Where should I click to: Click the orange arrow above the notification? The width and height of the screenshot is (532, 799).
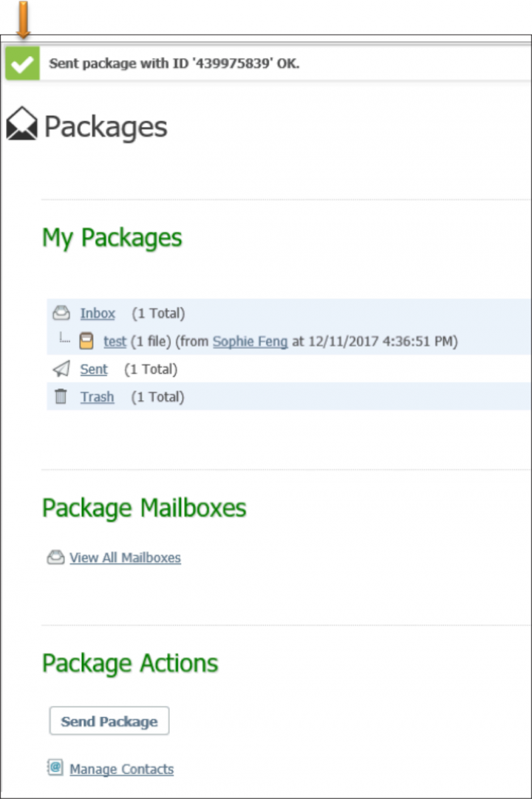pos(23,19)
